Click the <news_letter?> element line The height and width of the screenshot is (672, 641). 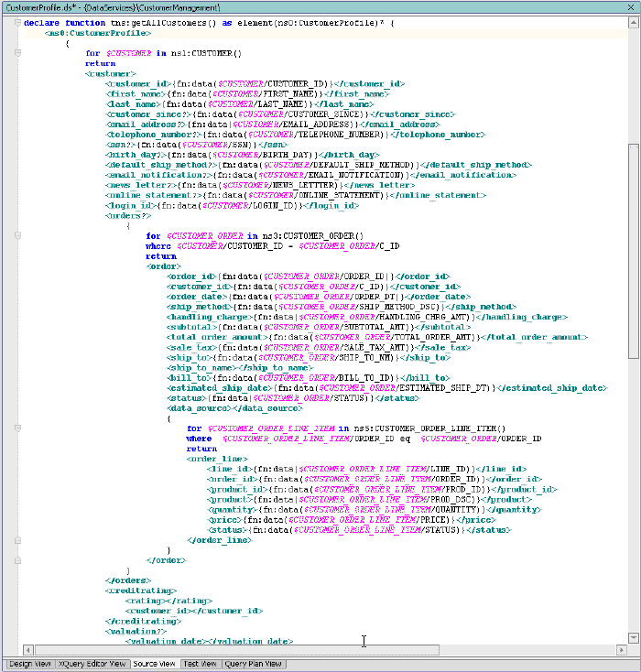(x=260, y=185)
